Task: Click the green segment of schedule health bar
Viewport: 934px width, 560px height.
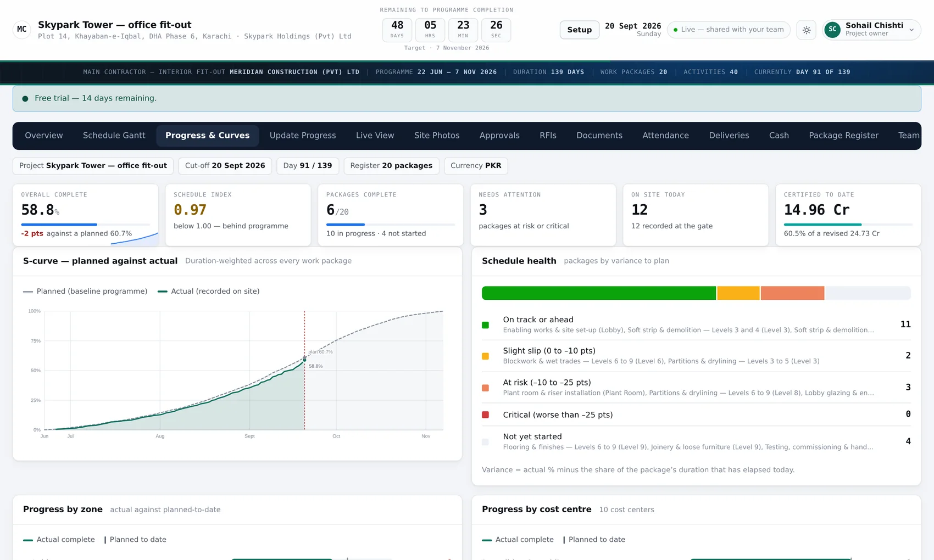Action: pos(599,293)
